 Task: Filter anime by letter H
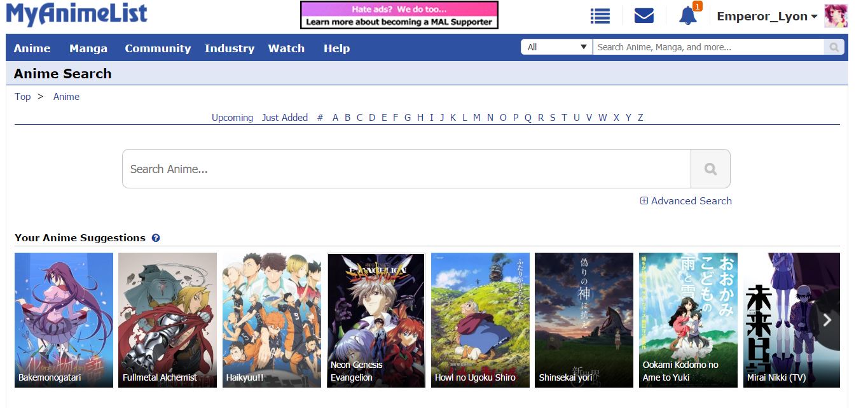click(x=420, y=118)
